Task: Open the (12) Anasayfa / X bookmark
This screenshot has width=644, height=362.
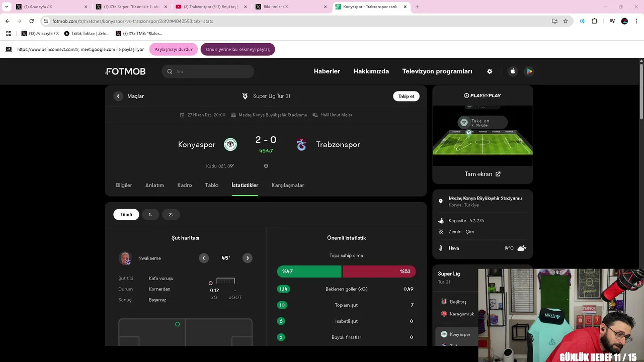Action: point(40,33)
